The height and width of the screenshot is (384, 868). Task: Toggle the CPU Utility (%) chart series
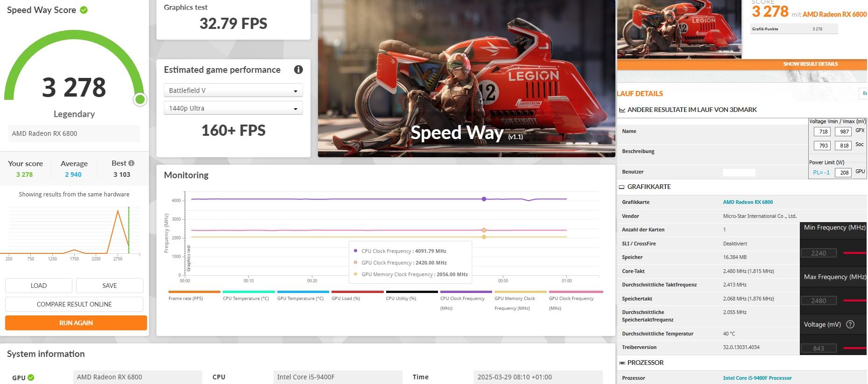click(411, 295)
